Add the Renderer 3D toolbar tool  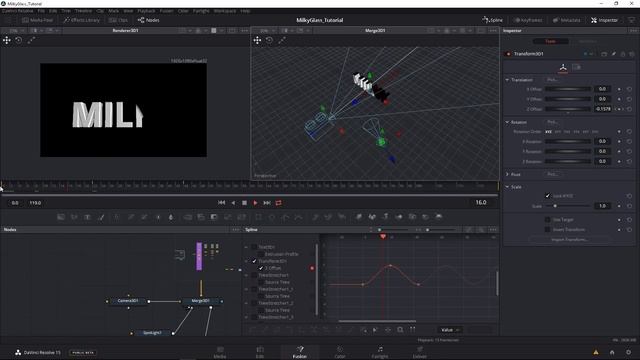point(439,217)
